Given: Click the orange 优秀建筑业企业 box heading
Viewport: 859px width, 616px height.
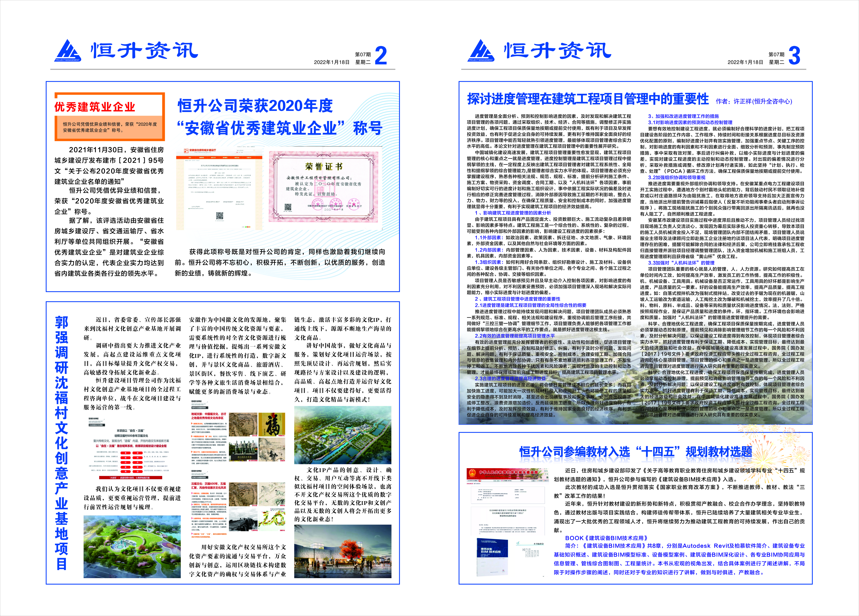Looking at the screenshot, I should tap(95, 107).
